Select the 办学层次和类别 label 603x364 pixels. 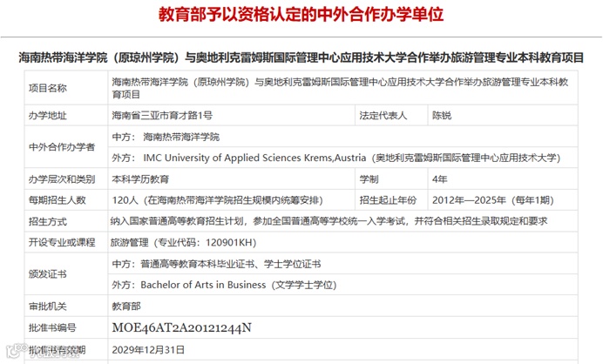click(62, 179)
